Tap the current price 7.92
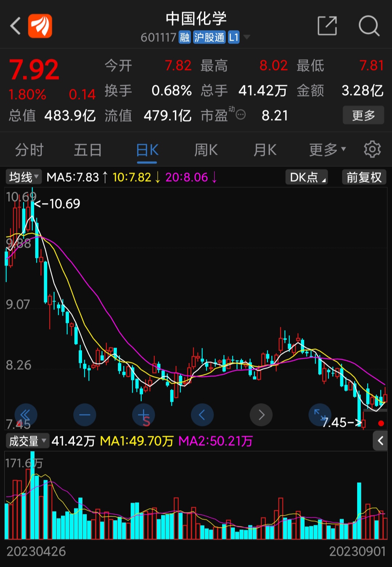392x567 pixels. 34,70
